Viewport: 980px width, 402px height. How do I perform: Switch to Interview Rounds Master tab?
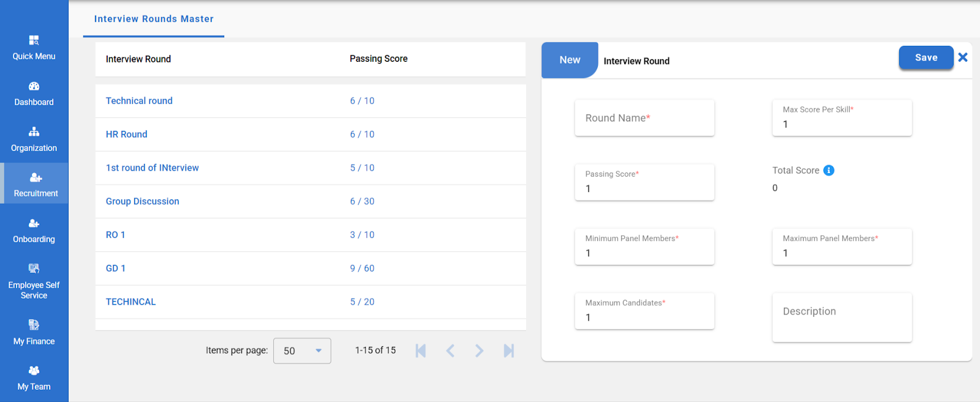click(x=154, y=19)
